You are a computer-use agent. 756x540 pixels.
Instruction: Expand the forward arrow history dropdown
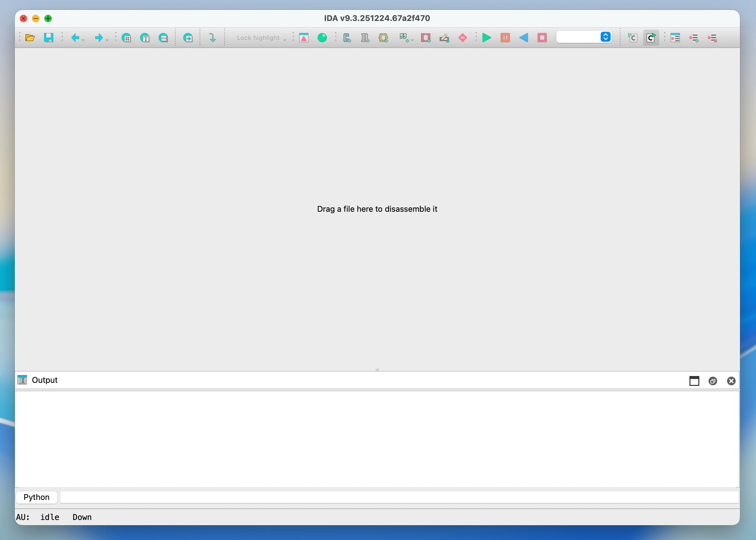coord(107,40)
